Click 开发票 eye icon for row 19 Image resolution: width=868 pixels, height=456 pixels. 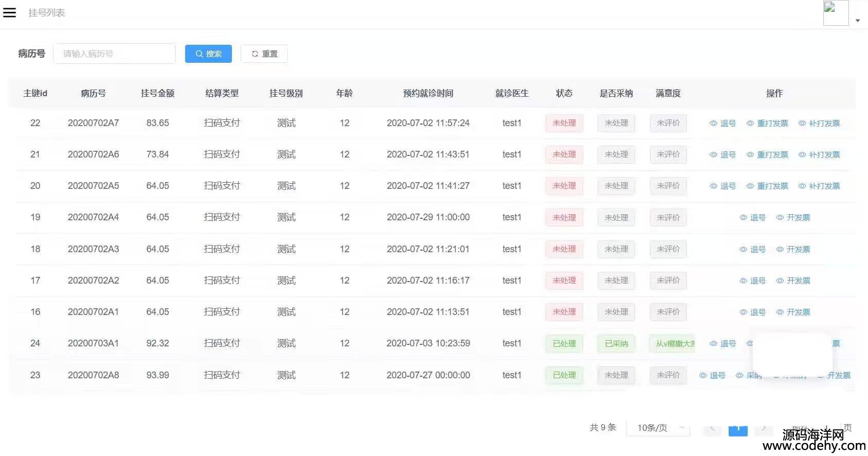(780, 218)
